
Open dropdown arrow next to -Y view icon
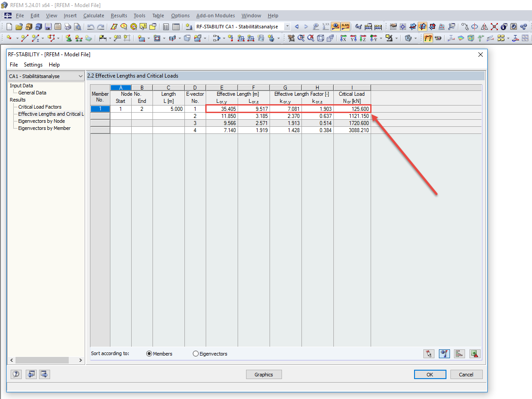(x=381, y=38)
